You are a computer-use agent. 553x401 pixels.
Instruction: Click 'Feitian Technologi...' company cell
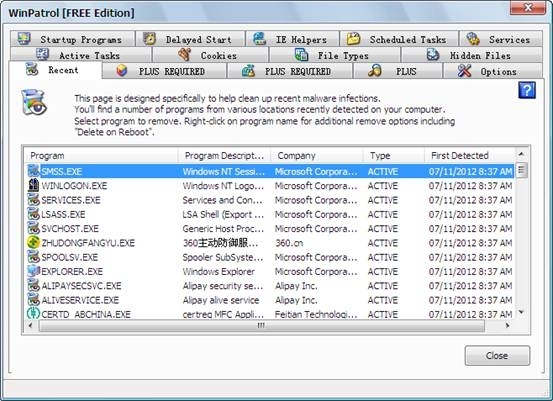point(316,314)
